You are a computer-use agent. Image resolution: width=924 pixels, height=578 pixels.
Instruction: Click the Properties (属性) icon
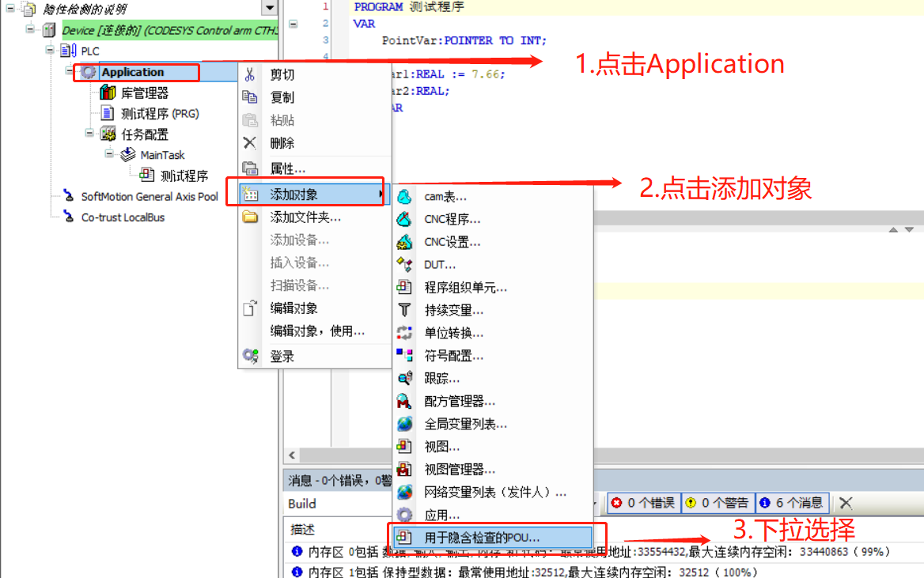[x=250, y=168]
